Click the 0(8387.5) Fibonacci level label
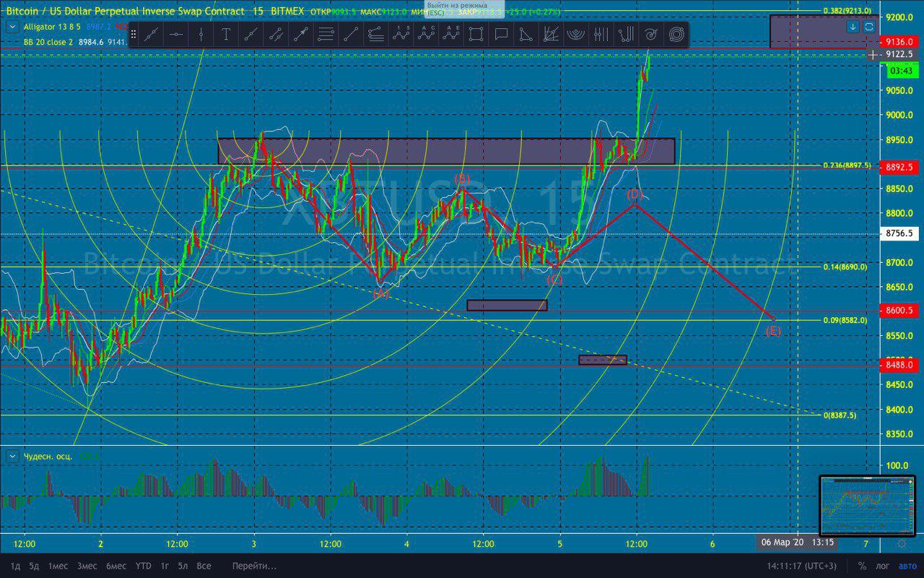 point(840,415)
